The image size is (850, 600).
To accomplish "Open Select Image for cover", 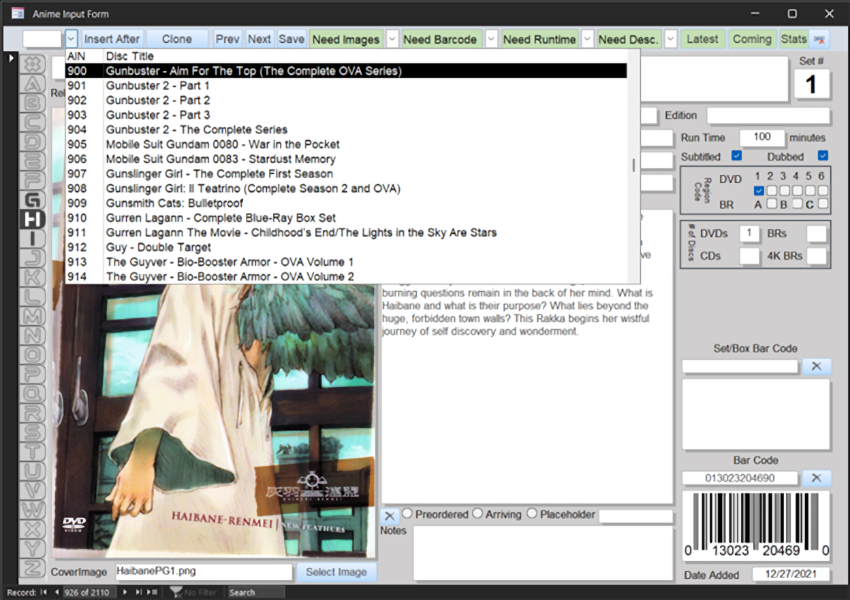I will pos(336,572).
